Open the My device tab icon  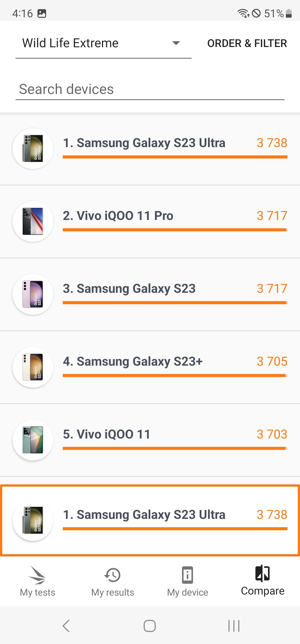(x=187, y=575)
